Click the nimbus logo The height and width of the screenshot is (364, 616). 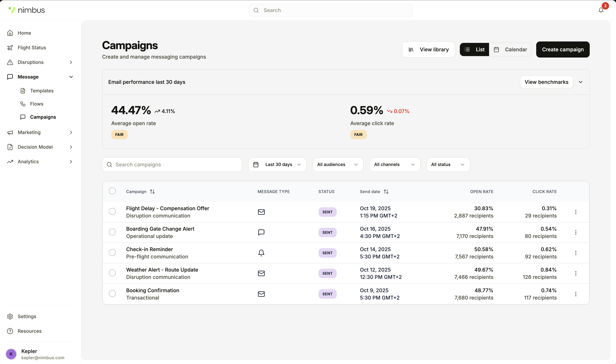point(26,10)
